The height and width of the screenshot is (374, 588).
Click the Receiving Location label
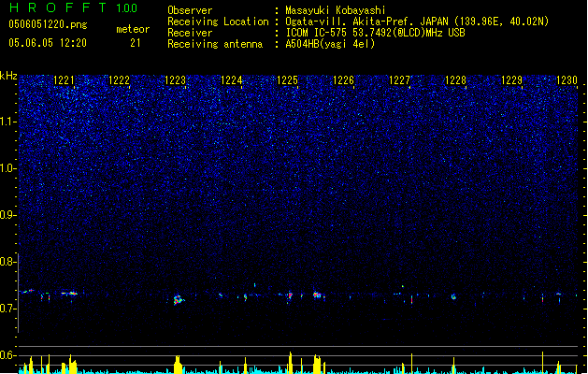coord(218,22)
